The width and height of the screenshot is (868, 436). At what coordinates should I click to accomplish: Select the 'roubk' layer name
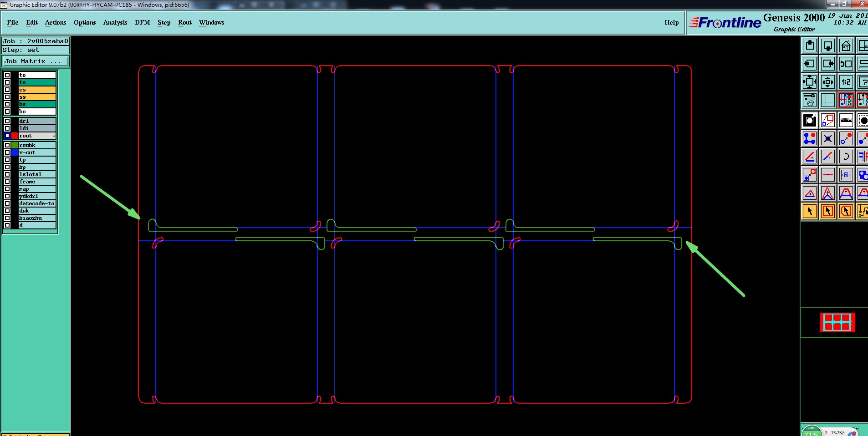tap(37, 145)
